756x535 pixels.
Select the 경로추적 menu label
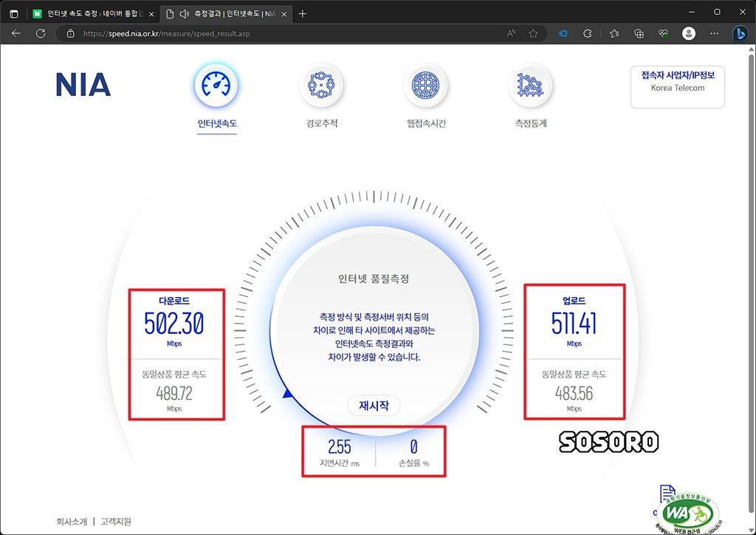[x=322, y=123]
